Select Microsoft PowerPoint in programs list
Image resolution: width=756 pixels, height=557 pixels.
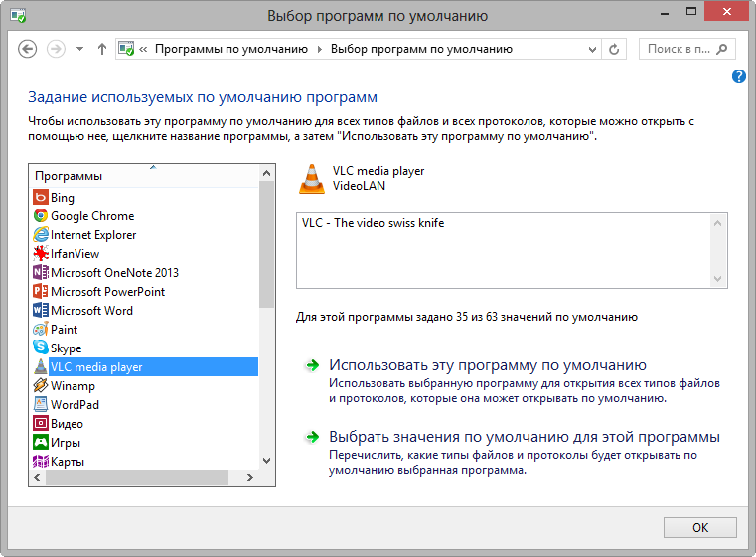tap(107, 292)
